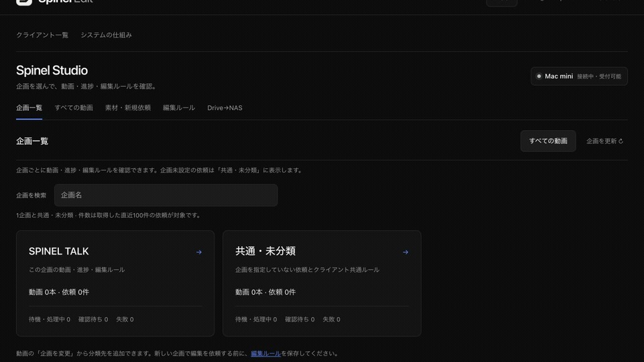The width and height of the screenshot is (644, 362).
Task: Click 失敗 0 in SPINEL TALK card
Action: tap(125, 319)
